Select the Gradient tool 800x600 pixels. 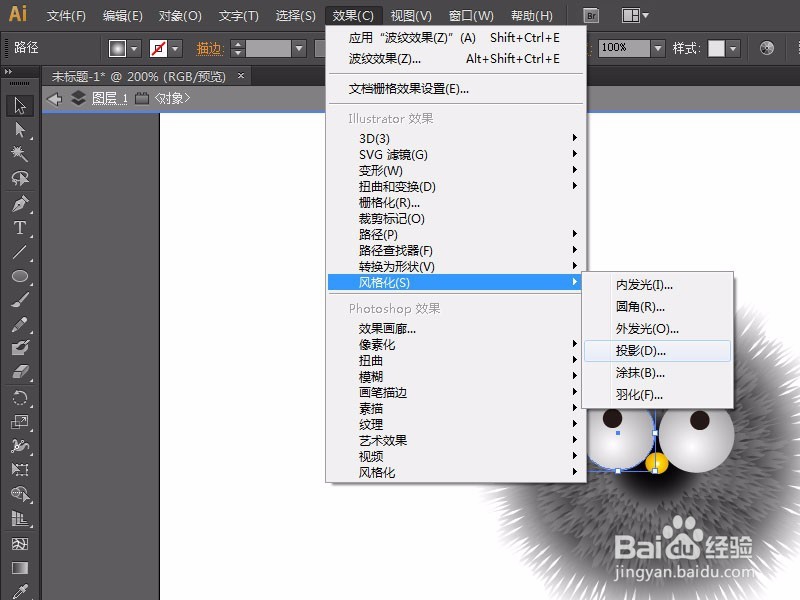(x=20, y=568)
